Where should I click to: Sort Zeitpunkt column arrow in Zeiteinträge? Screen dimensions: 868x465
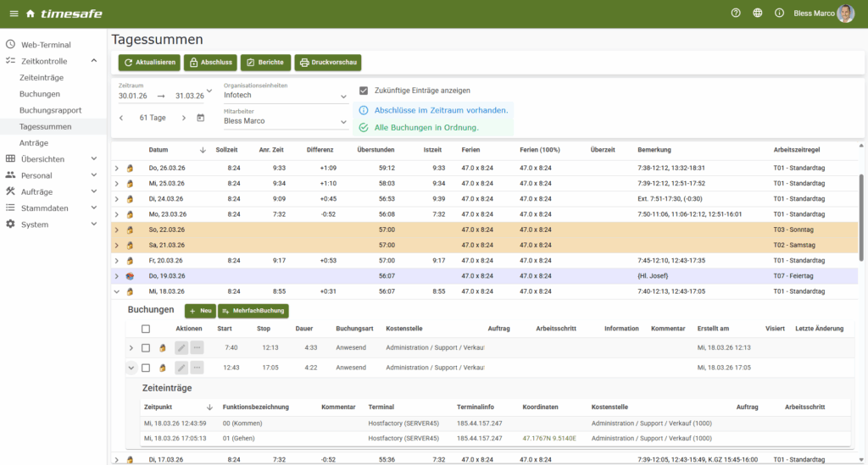click(x=209, y=407)
